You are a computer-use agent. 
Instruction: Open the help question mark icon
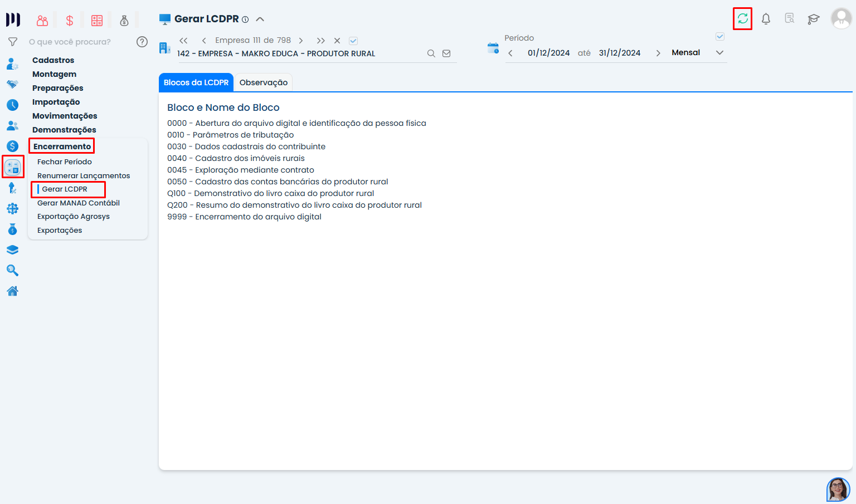point(142,42)
